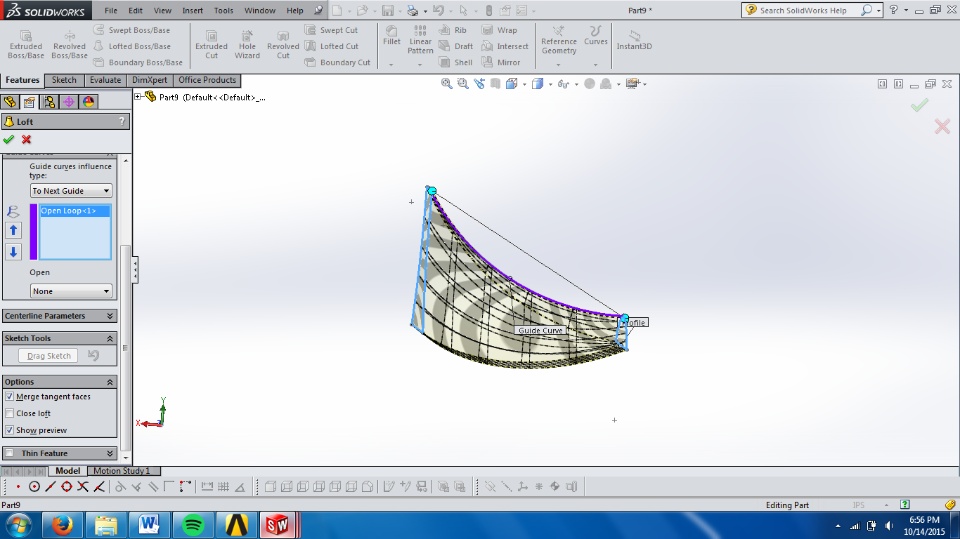This screenshot has height=539, width=960.
Task: Select the Linear Pattern tool
Action: pos(420,40)
